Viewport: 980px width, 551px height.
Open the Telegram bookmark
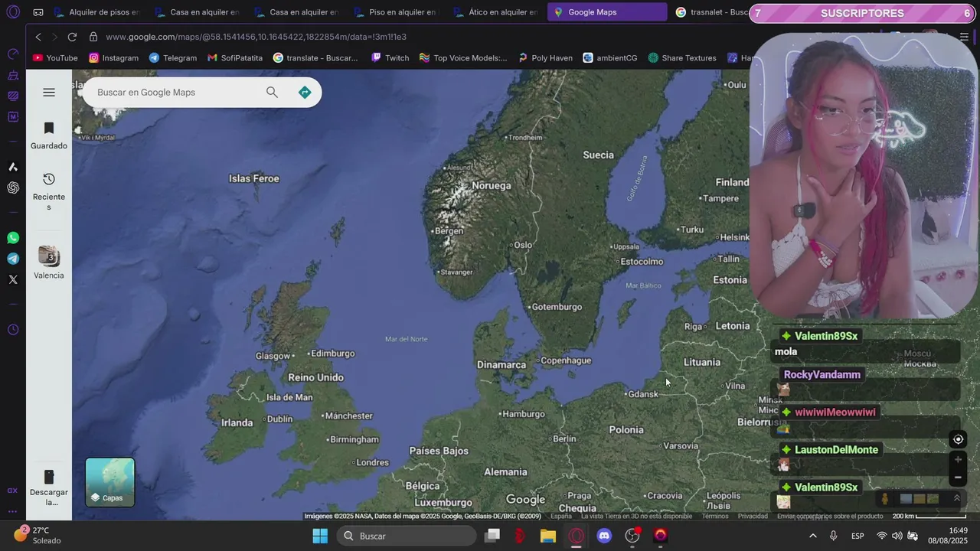[x=173, y=58]
